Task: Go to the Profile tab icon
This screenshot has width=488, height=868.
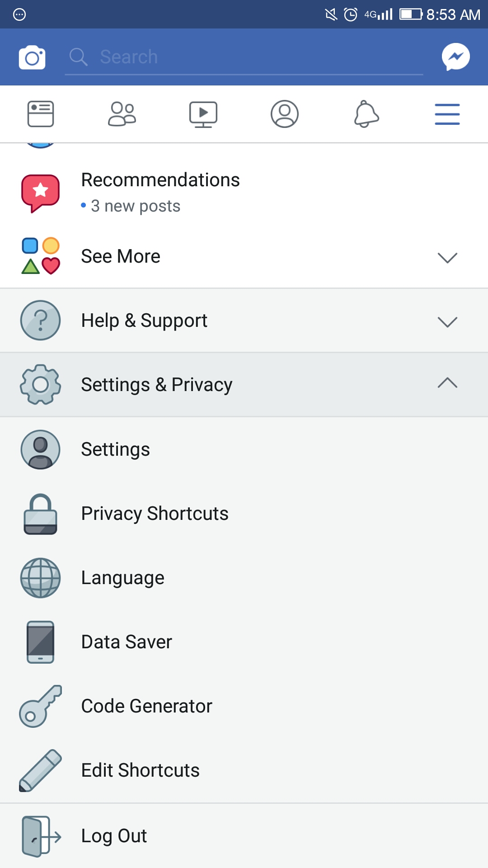Action: click(285, 114)
